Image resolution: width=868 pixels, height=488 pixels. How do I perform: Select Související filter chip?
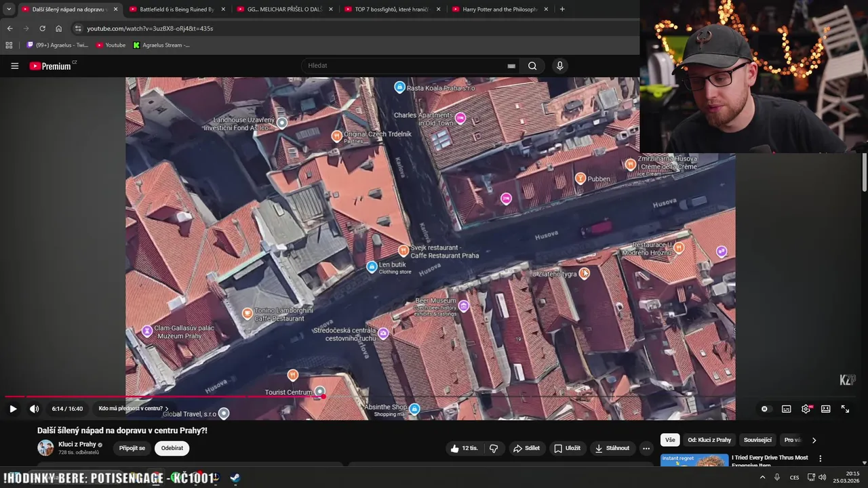(x=757, y=440)
